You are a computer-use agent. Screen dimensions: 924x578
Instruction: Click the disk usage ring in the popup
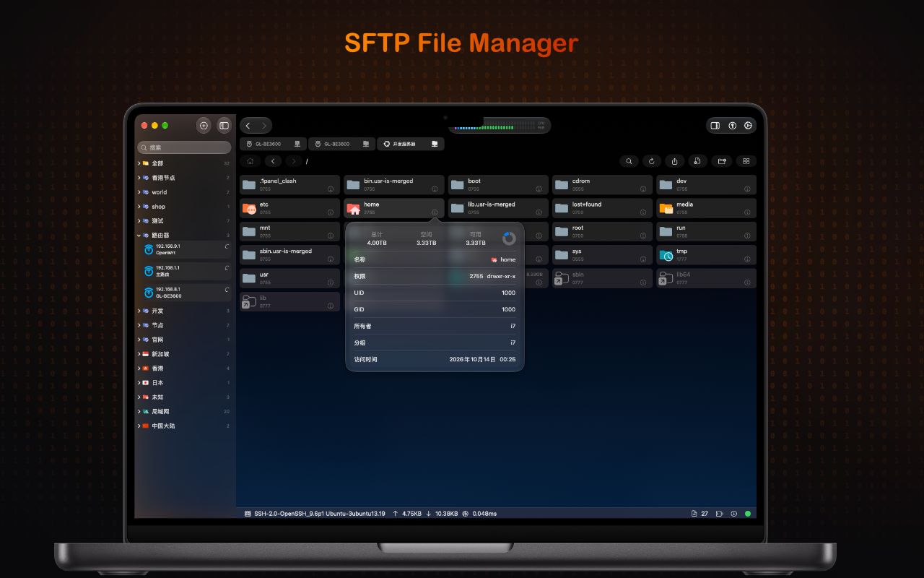pos(510,238)
